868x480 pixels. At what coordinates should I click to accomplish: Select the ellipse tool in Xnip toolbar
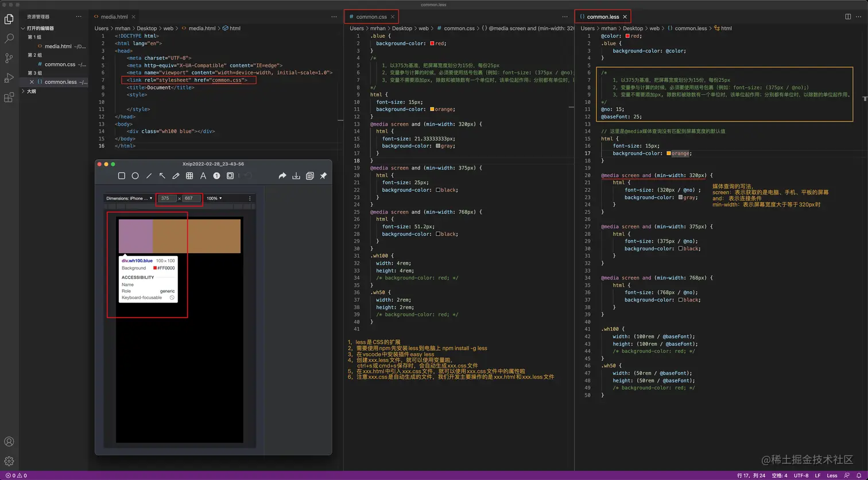pos(135,176)
